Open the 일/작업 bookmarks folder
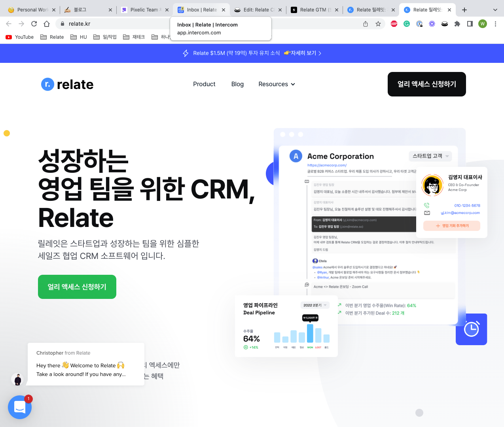Viewport: 504px width, 427px height. (105, 37)
